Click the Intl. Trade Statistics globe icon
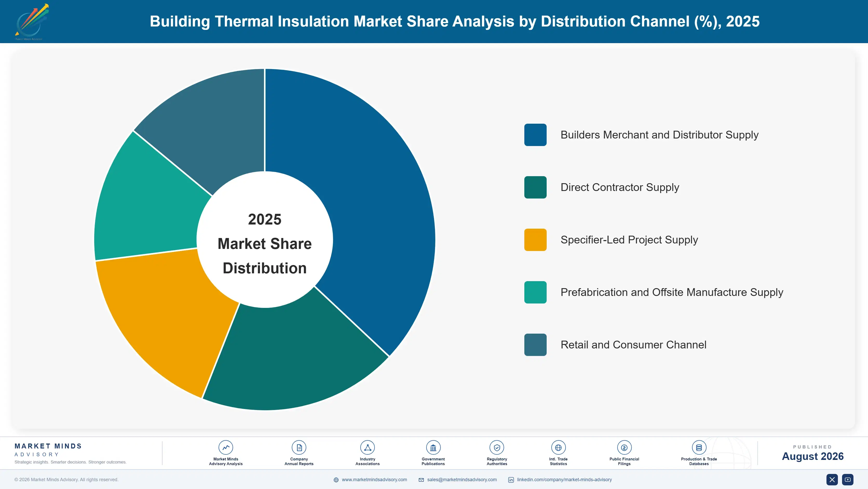Image resolution: width=868 pixels, height=489 pixels. [x=558, y=447]
